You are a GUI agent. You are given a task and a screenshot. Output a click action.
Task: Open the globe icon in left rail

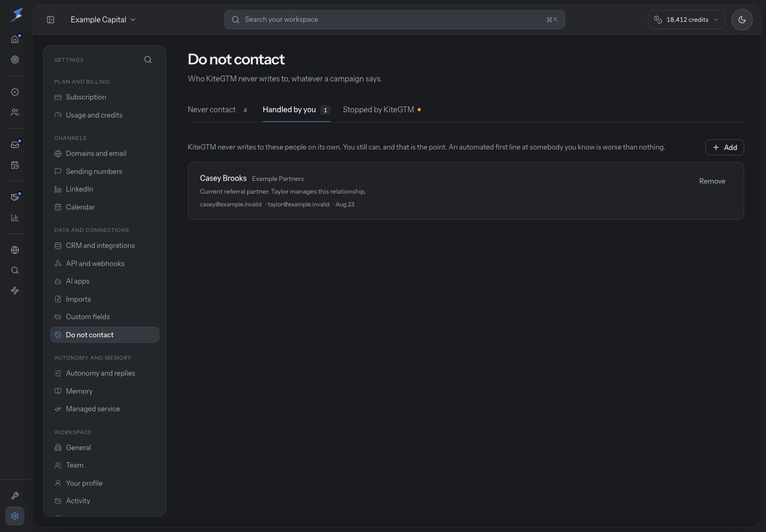click(x=15, y=250)
